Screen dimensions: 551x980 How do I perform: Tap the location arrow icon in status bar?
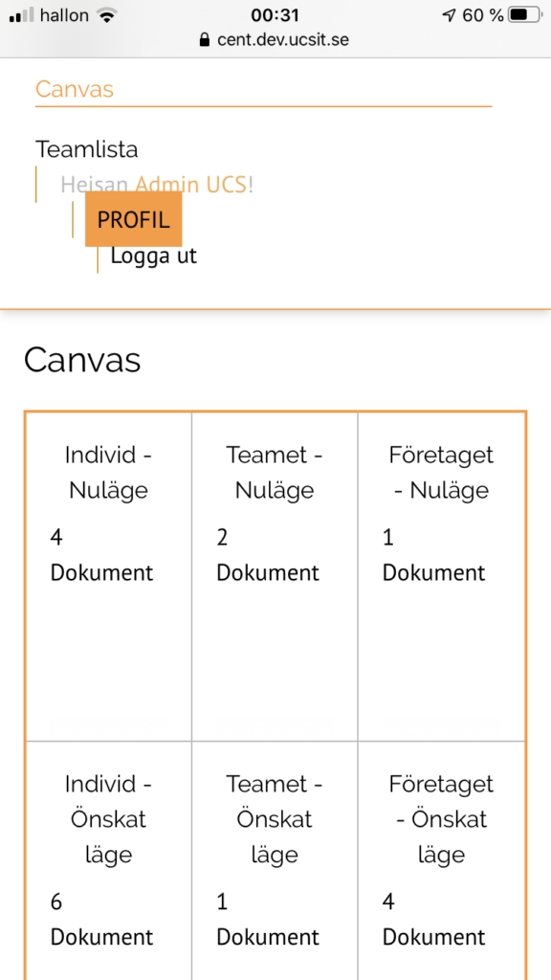coord(449,15)
